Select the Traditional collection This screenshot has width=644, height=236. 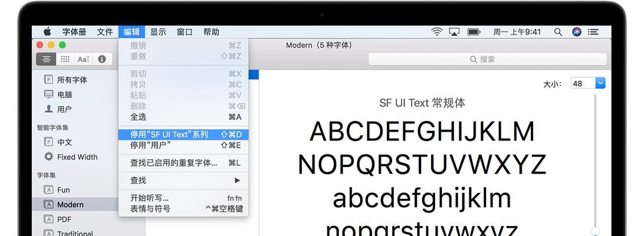pos(75,233)
